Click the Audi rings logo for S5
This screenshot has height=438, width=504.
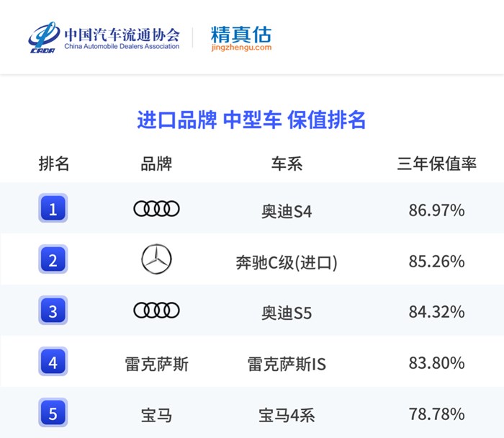click(x=156, y=310)
